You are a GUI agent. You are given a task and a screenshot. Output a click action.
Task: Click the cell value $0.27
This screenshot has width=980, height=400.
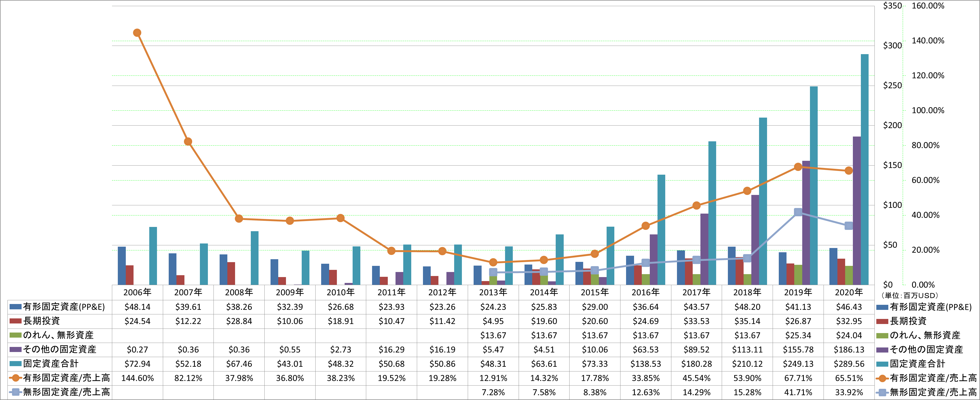click(x=137, y=349)
